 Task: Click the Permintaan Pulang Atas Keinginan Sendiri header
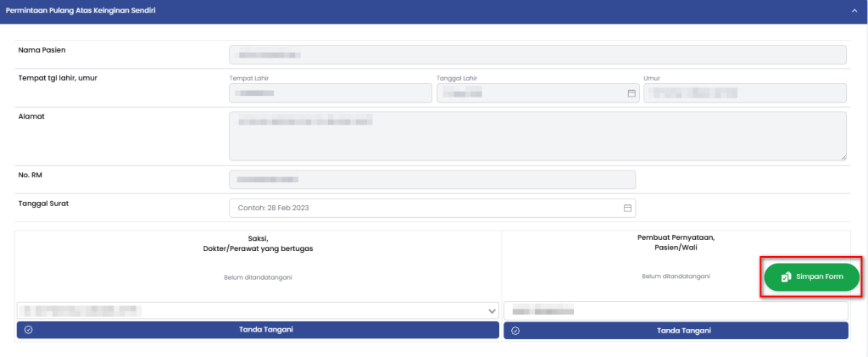coord(81,10)
